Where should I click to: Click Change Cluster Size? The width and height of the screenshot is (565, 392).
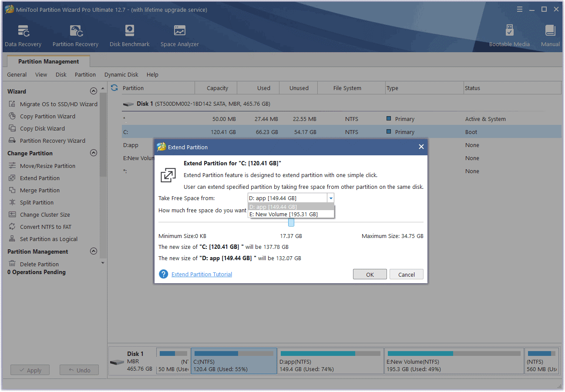click(39, 214)
